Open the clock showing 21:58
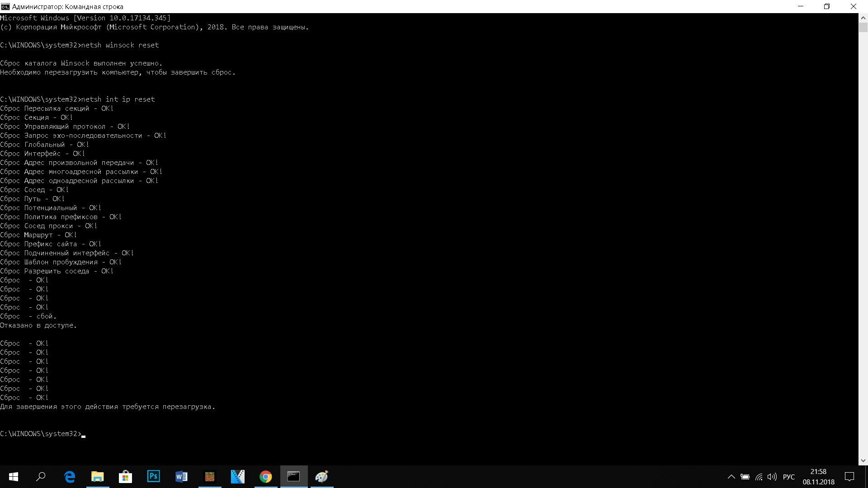 pos(818,477)
